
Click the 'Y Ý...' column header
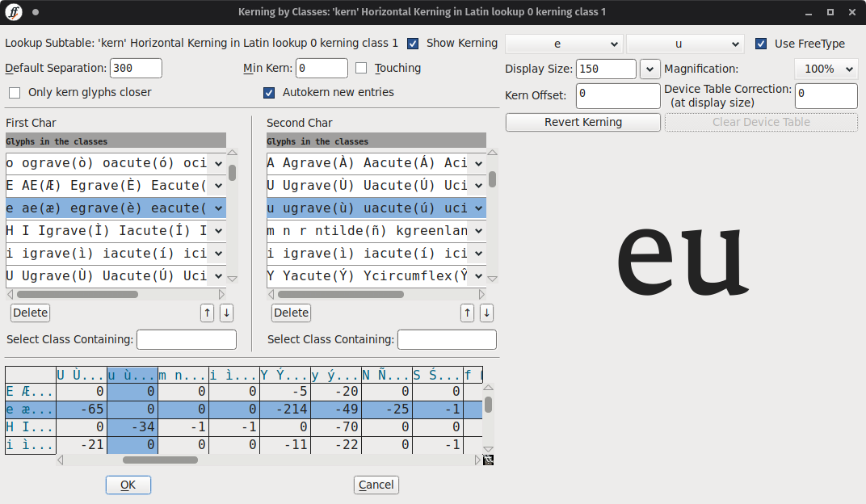tap(285, 376)
